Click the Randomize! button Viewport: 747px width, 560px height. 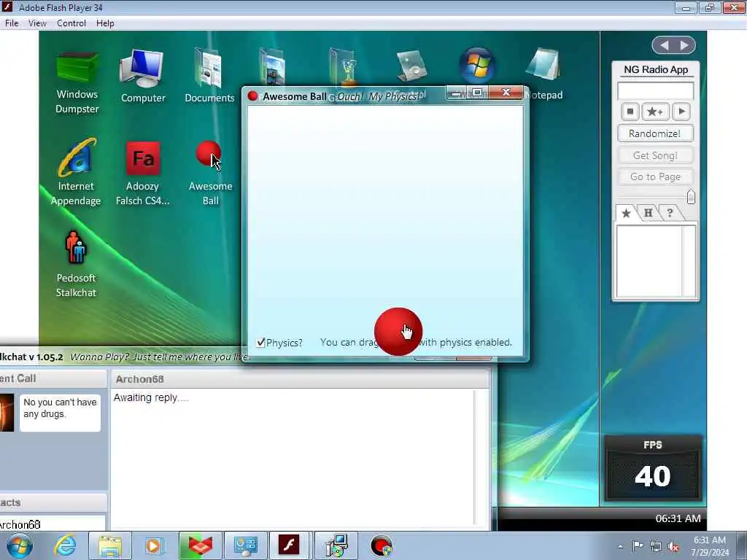[655, 133]
